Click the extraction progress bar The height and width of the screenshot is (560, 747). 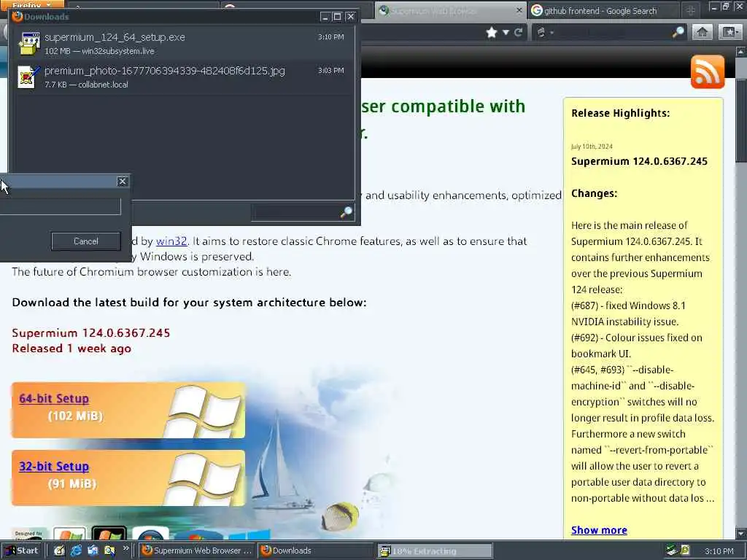pyautogui.click(x=60, y=206)
